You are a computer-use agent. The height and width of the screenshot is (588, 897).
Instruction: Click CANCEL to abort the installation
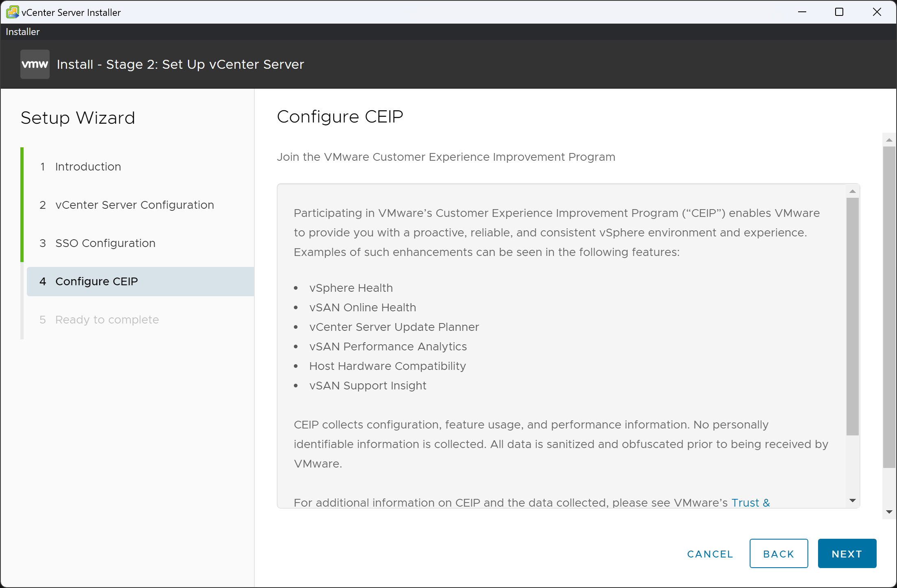coord(710,553)
